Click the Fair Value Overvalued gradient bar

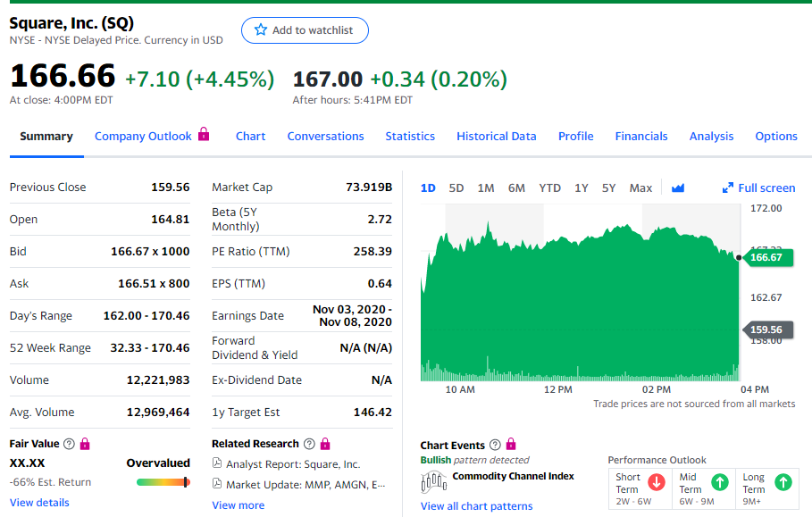(x=163, y=482)
